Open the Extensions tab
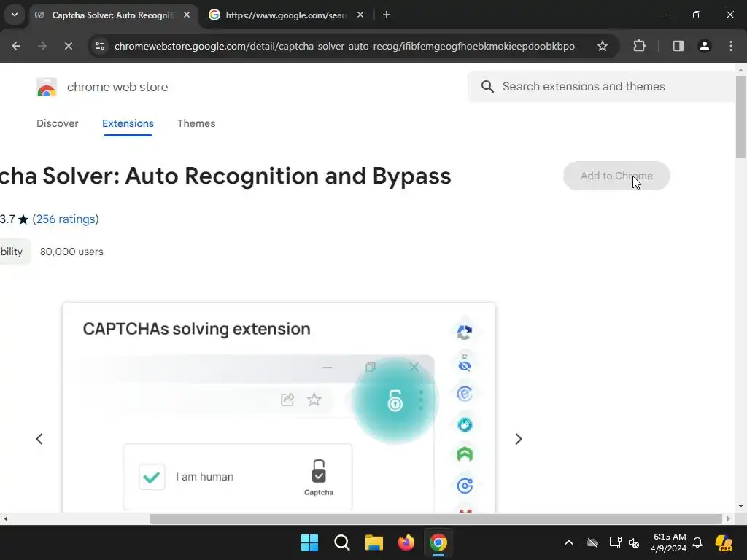This screenshot has width=747, height=560. tap(128, 123)
